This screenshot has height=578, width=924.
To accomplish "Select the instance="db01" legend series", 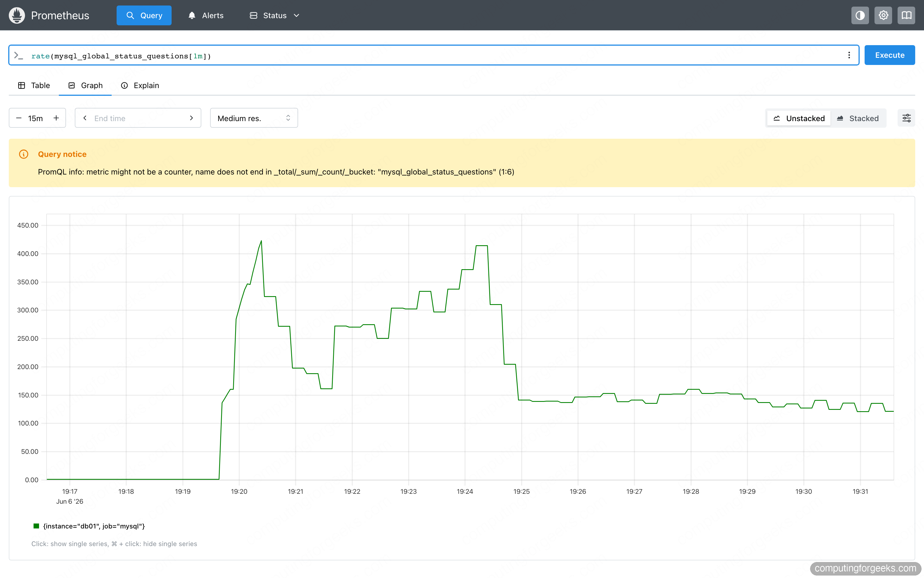I will tap(94, 526).
